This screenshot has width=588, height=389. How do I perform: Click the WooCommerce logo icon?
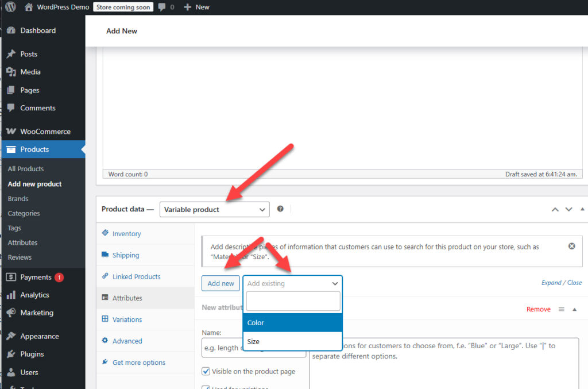click(11, 131)
